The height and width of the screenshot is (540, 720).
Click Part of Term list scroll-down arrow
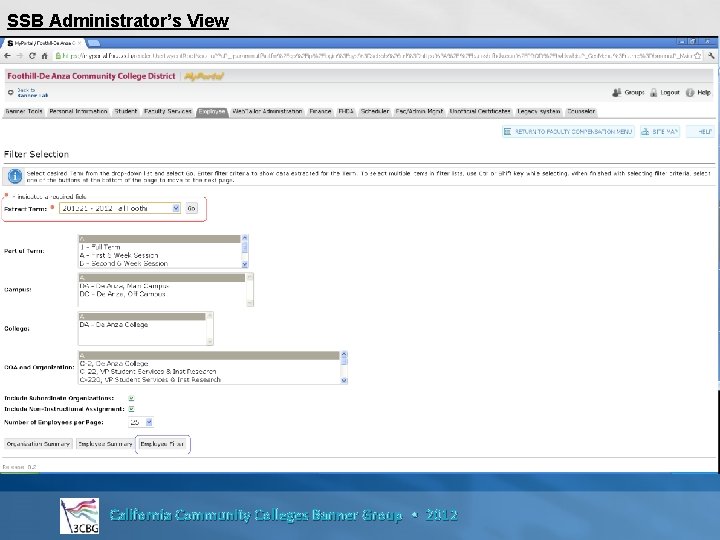point(244,264)
